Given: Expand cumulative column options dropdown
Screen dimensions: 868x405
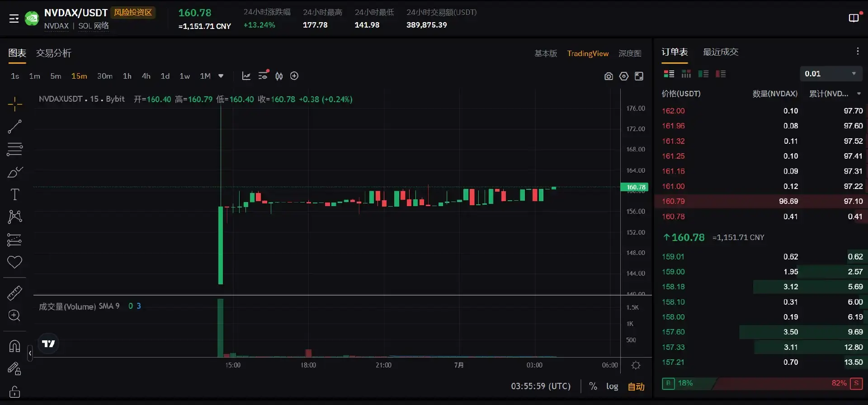Looking at the screenshot, I should 859,94.
